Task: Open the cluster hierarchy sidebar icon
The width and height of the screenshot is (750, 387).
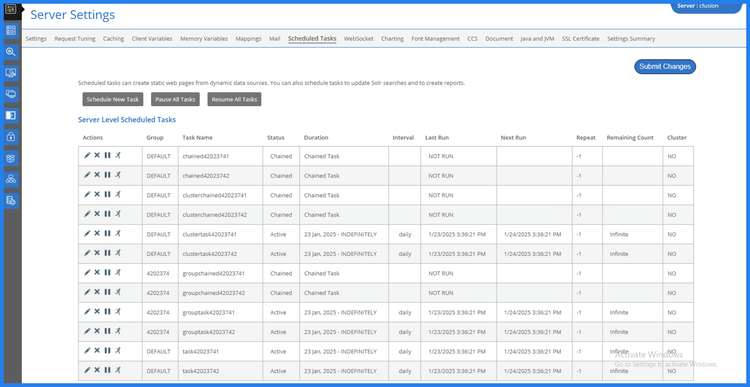Action: 11,179
